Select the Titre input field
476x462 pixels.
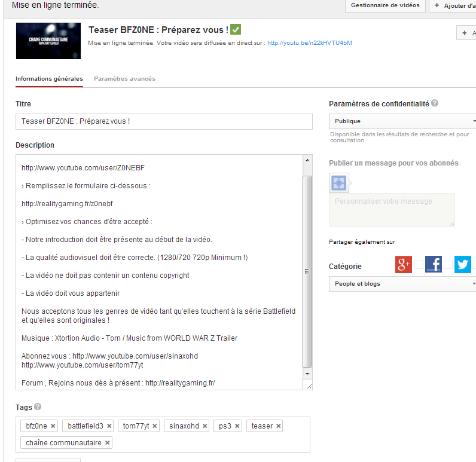tap(164, 121)
